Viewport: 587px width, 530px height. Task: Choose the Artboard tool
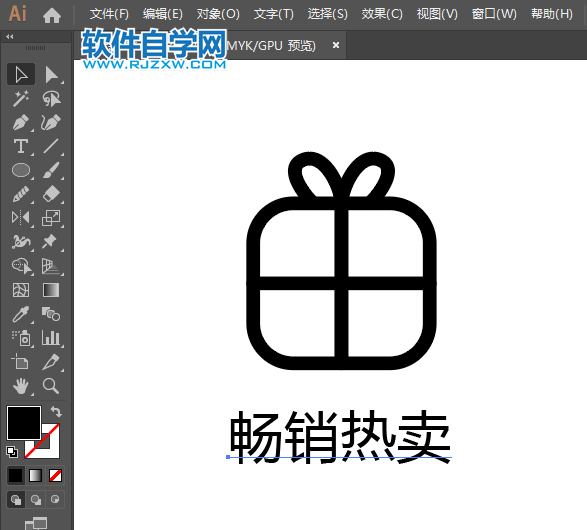21,362
